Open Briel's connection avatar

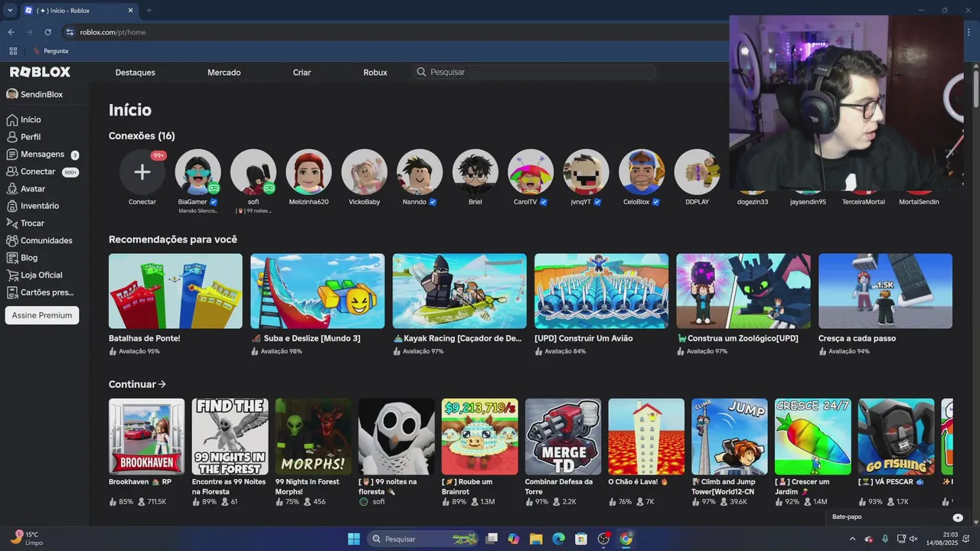475,171
